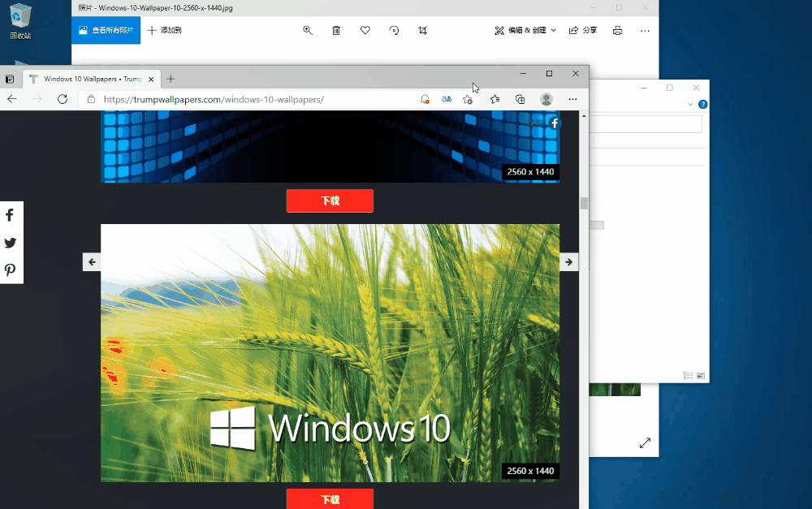Open a new Edge tab
This screenshot has width=812, height=509.
tap(171, 80)
